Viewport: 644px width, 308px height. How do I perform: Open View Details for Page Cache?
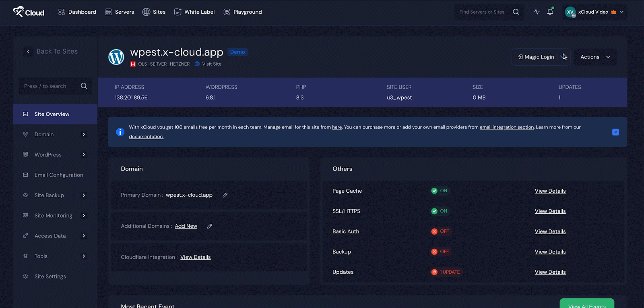tap(550, 191)
